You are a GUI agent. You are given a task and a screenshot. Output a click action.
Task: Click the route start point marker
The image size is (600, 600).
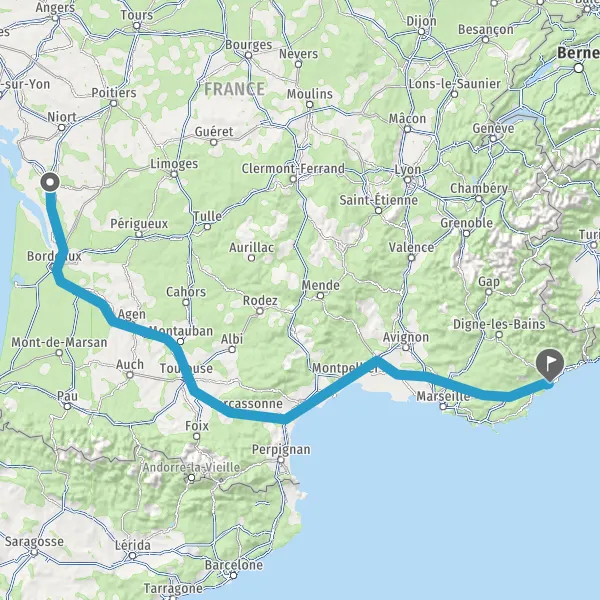(x=50, y=182)
